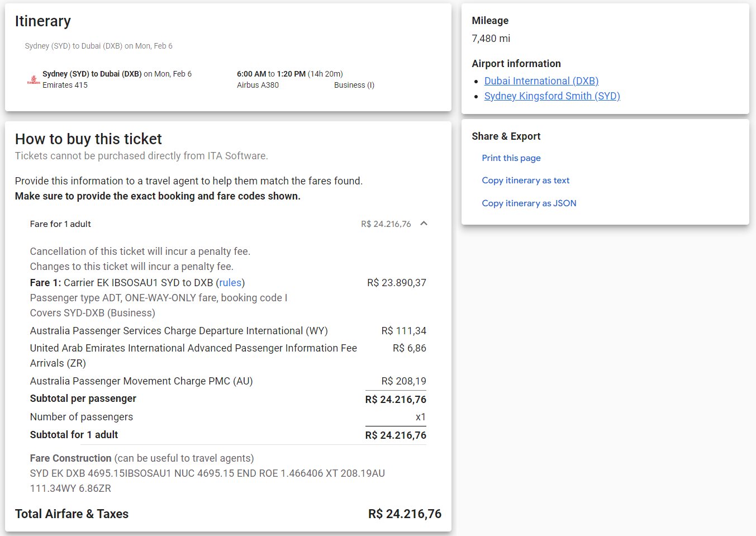Viewport: 756px width, 536px height.
Task: Click Print this page
Action: coord(511,158)
